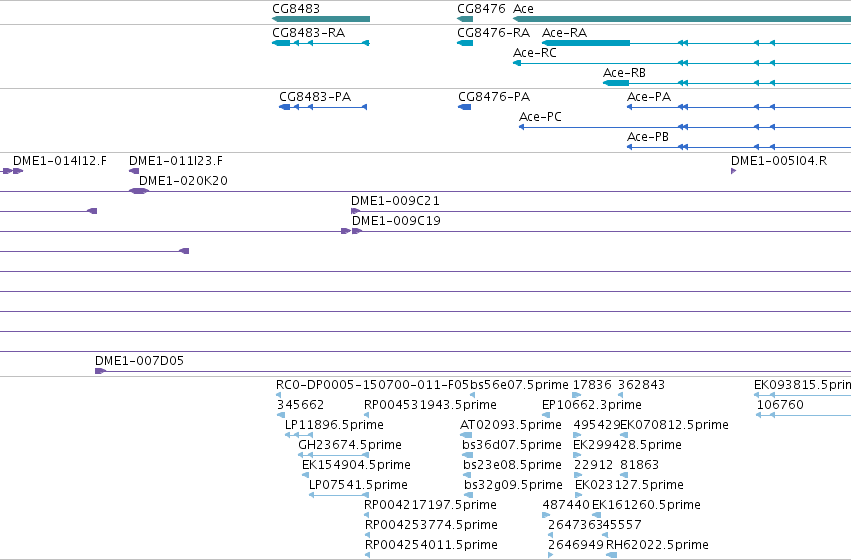This screenshot has height=560, width=851.
Task: Click EST RC0-DP0005-150700-011-F05
Action: 372,385
